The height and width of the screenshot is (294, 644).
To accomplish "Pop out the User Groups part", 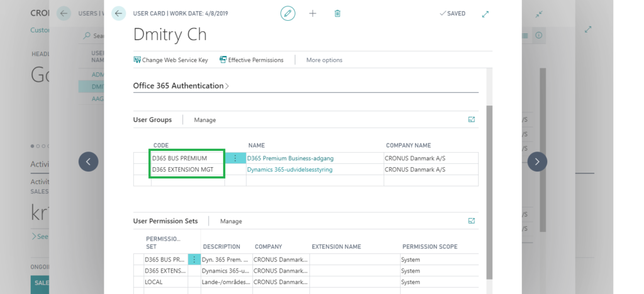I will point(471,119).
